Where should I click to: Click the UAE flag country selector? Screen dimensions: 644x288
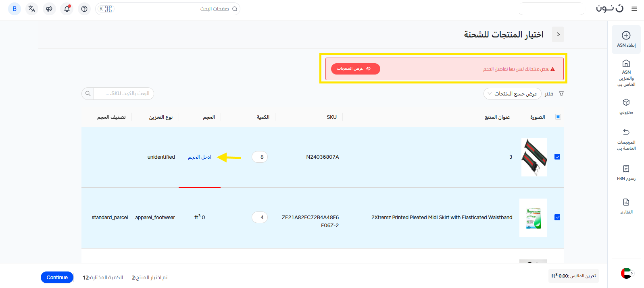[627, 273]
